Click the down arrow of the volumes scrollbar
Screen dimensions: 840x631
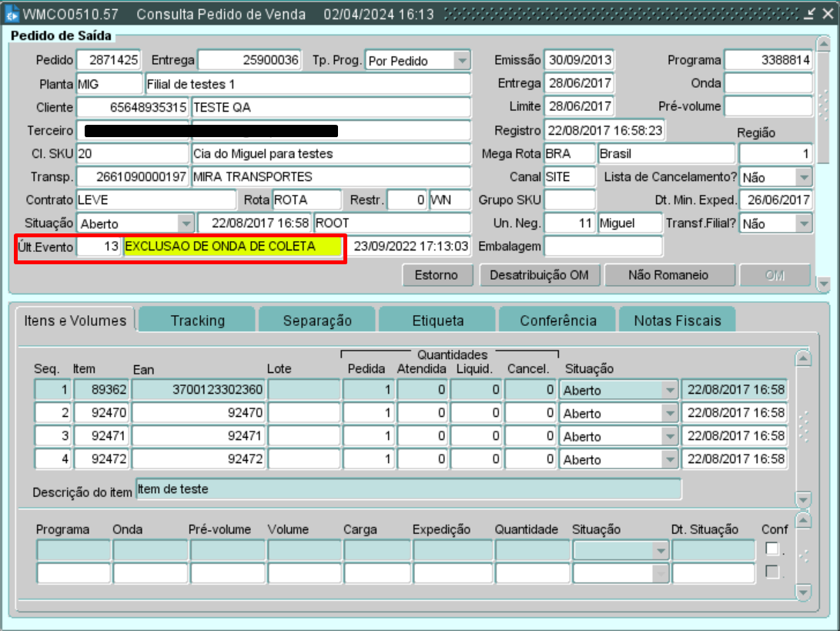click(x=803, y=592)
